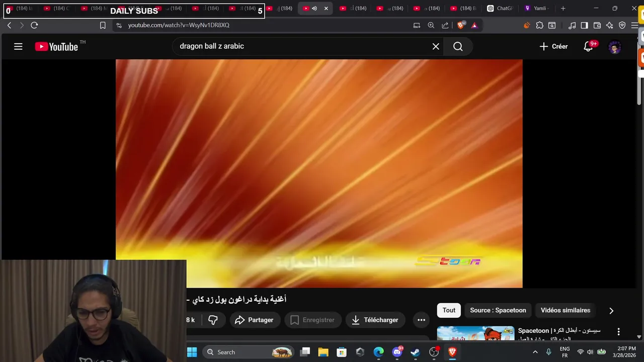Open Task View on taskbar
Image resolution: width=644 pixels, height=362 pixels.
click(305, 352)
